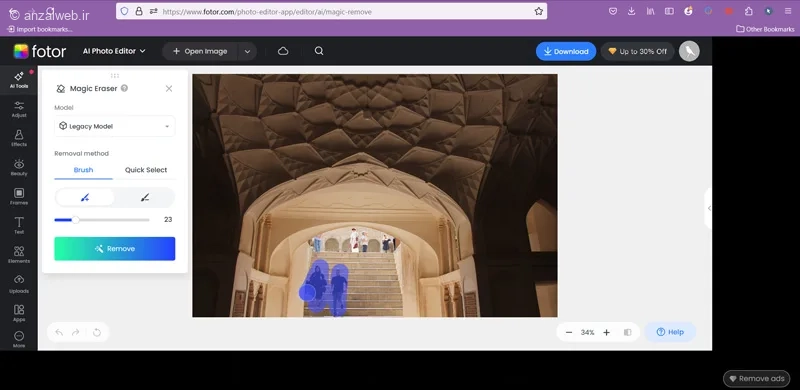800x390 pixels.
Task: Switch to the erase-brush mode
Action: tap(145, 198)
